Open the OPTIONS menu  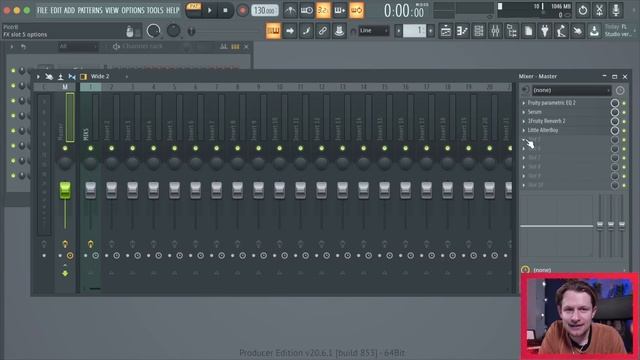tap(133, 10)
